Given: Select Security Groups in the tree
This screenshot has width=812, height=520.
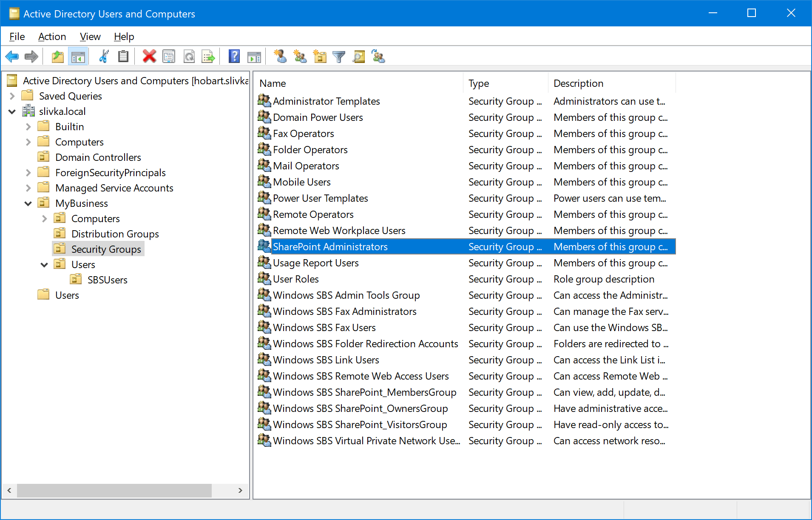Looking at the screenshot, I should 106,249.
